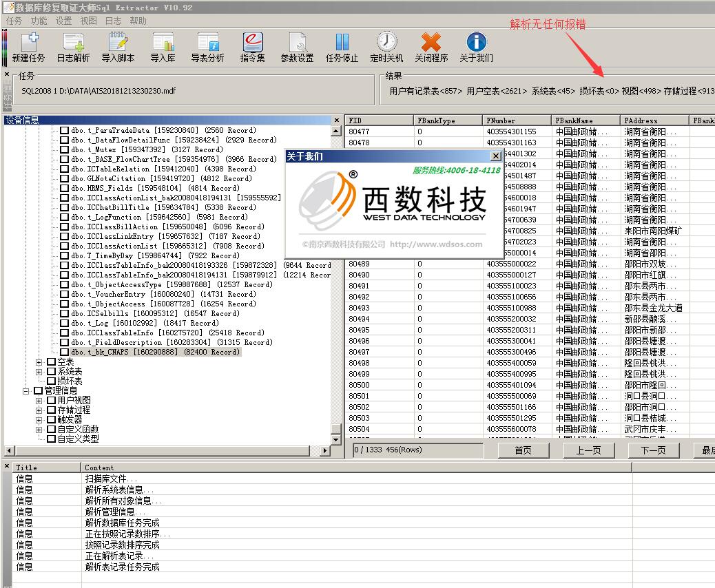Viewport: 715px width, 588px height.
Task: Click the FBankName column header
Action: pos(586,120)
